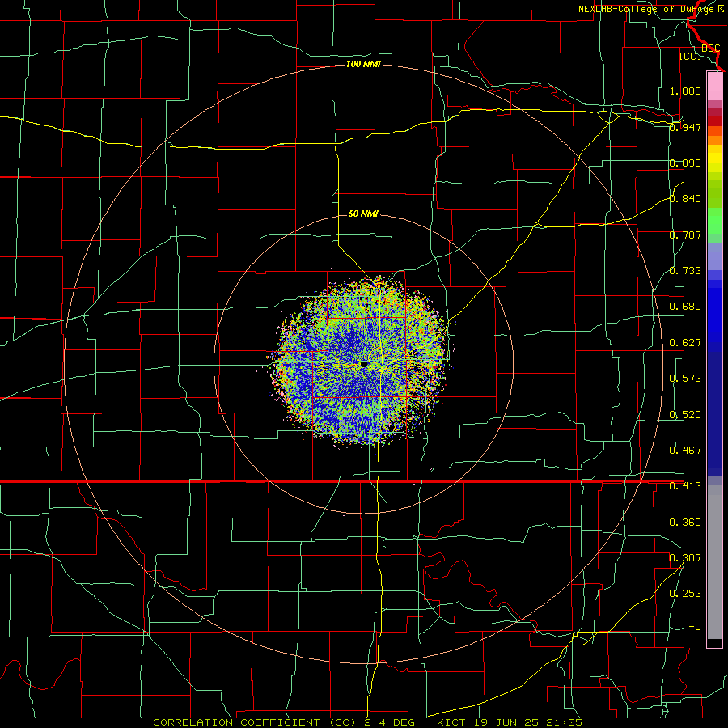The height and width of the screenshot is (728, 728).
Task: Click the 0.787 legend value
Action: 685,235
